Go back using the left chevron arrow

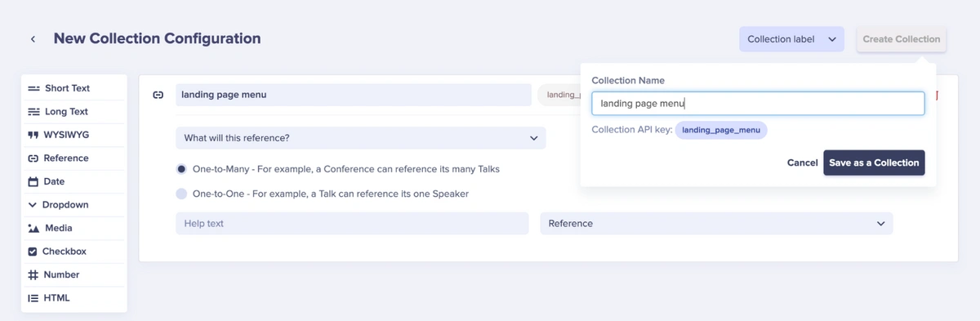click(33, 39)
